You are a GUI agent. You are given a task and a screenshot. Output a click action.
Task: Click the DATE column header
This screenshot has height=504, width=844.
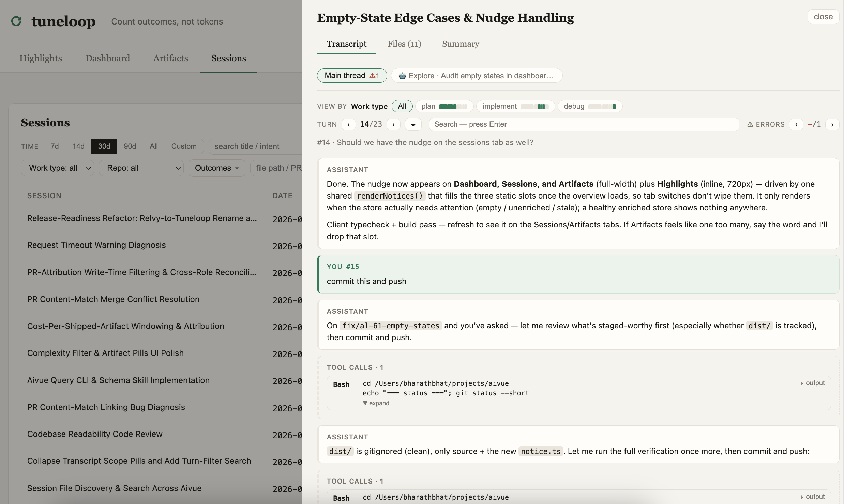[x=282, y=196]
